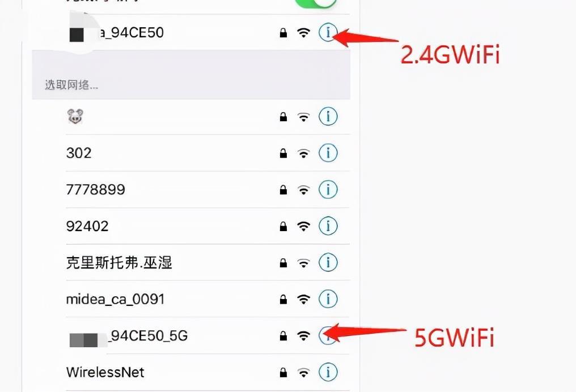This screenshot has height=392, width=576.
Task: Select the 94CE50_5G network name
Action: (x=129, y=336)
